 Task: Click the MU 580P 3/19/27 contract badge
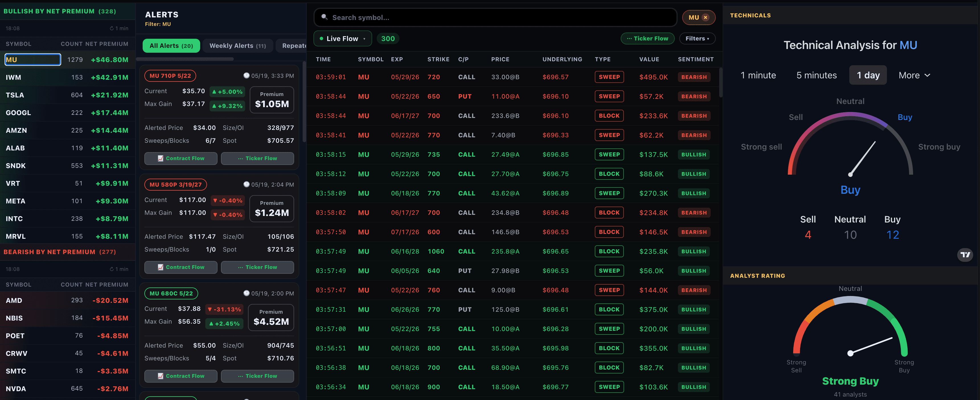click(175, 185)
